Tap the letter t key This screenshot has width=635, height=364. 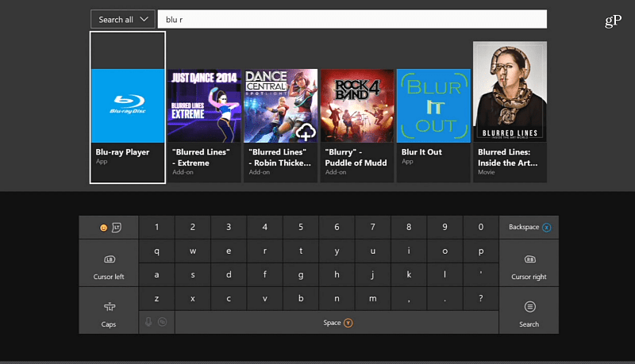pos(301,251)
